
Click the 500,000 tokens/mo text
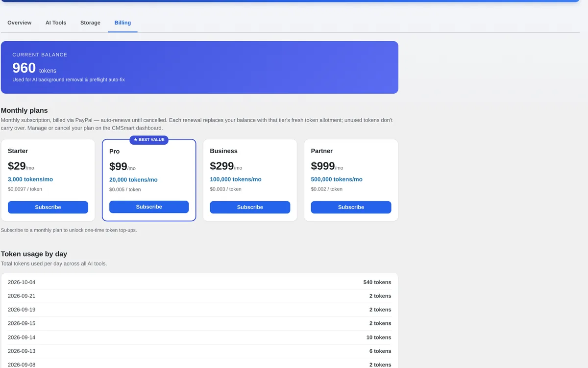coord(337,180)
